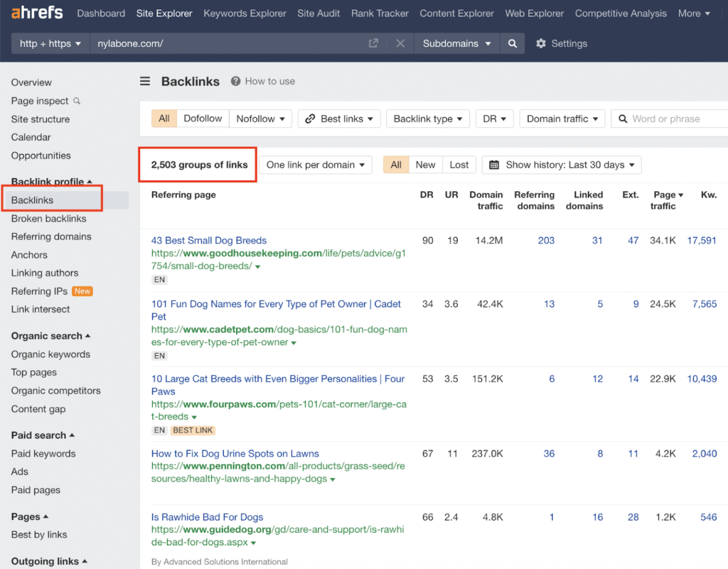Open Keywords Explorer tab
Viewport: 728px width, 569px height.
[x=245, y=13]
